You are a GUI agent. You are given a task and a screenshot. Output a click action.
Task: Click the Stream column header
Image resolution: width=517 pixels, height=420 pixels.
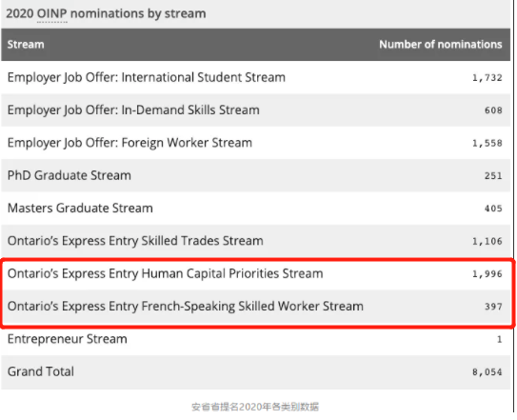(x=26, y=44)
